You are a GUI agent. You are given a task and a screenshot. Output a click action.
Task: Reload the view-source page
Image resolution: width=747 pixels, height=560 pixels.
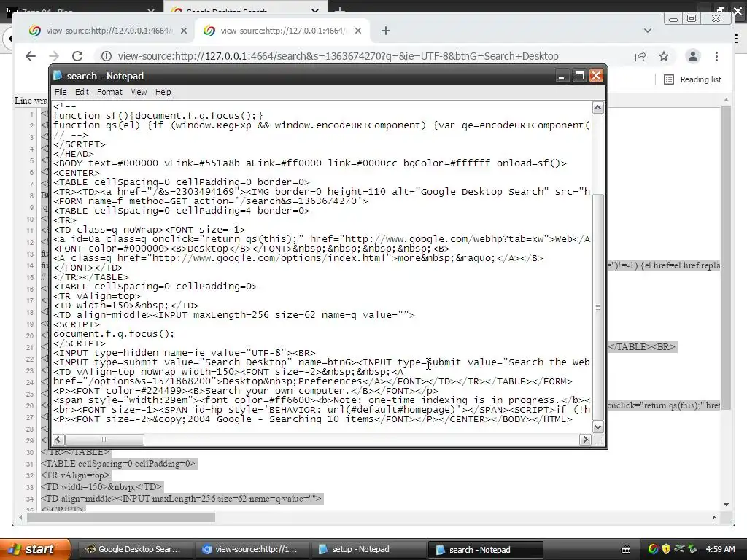[x=77, y=56]
